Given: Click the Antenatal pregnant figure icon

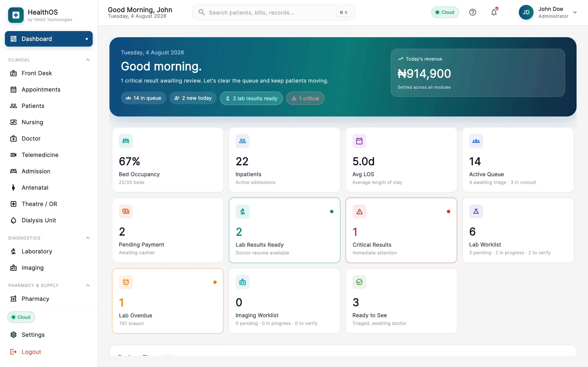Looking at the screenshot, I should pyautogui.click(x=13, y=187).
